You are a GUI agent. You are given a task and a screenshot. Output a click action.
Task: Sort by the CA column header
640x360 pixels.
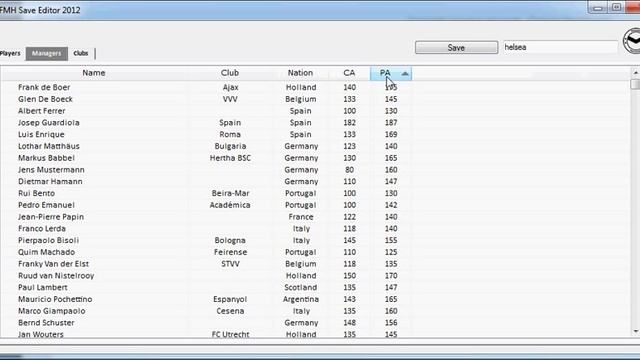click(x=349, y=73)
